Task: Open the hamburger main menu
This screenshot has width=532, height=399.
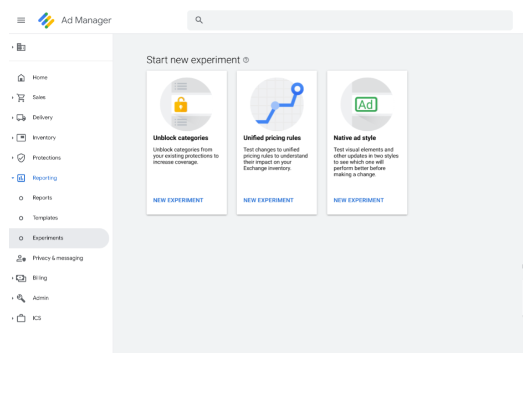Action: [x=21, y=21]
